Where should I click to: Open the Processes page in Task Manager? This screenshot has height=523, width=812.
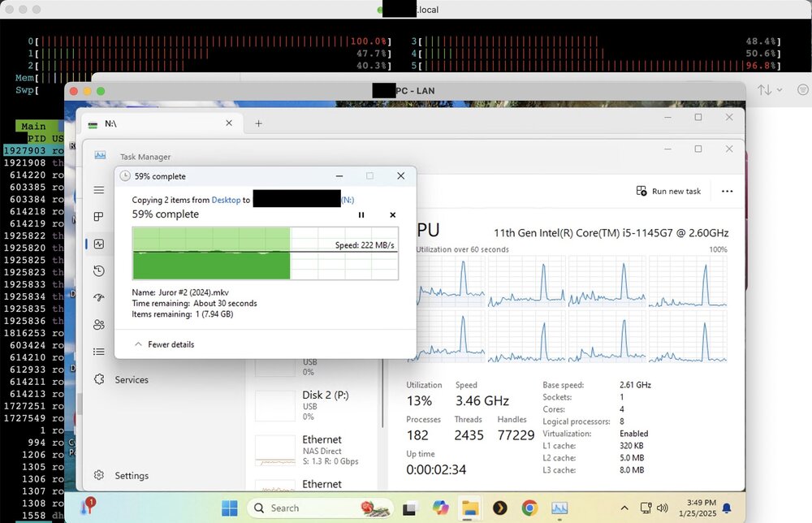point(98,217)
